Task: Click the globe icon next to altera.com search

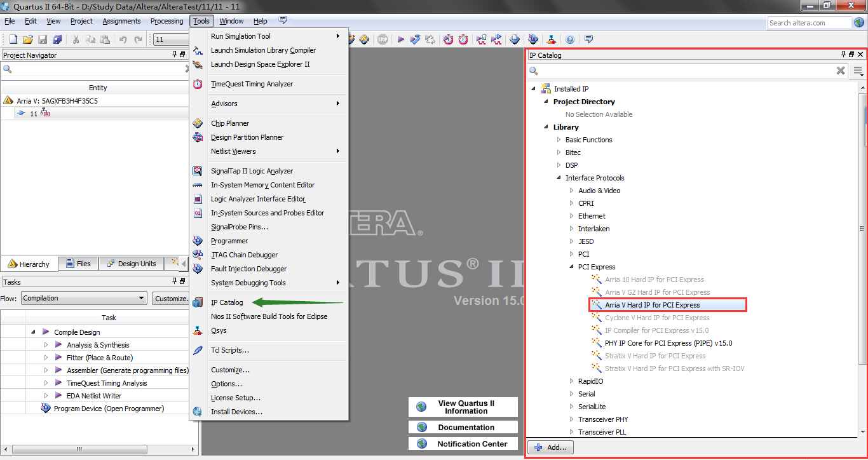Action: click(859, 23)
